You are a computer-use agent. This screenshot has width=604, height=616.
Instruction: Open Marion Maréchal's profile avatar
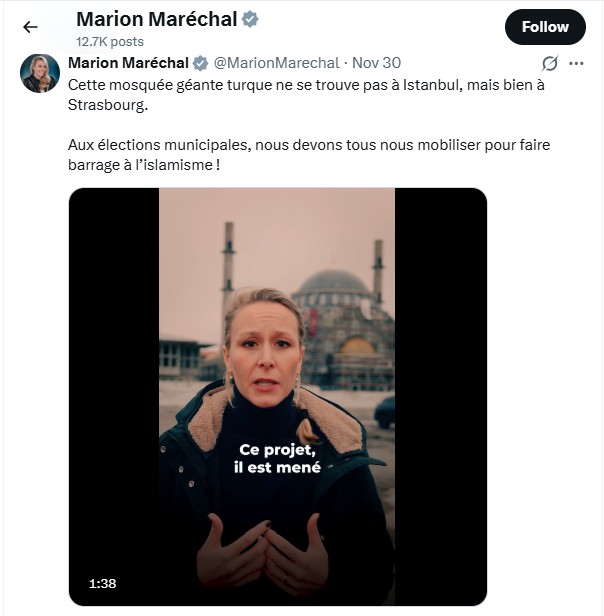coord(40,74)
